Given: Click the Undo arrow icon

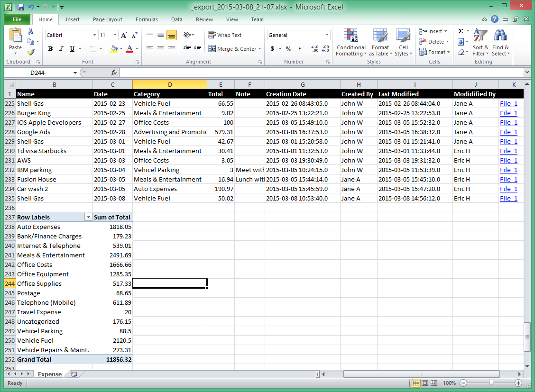Looking at the screenshot, I should (x=31, y=7).
